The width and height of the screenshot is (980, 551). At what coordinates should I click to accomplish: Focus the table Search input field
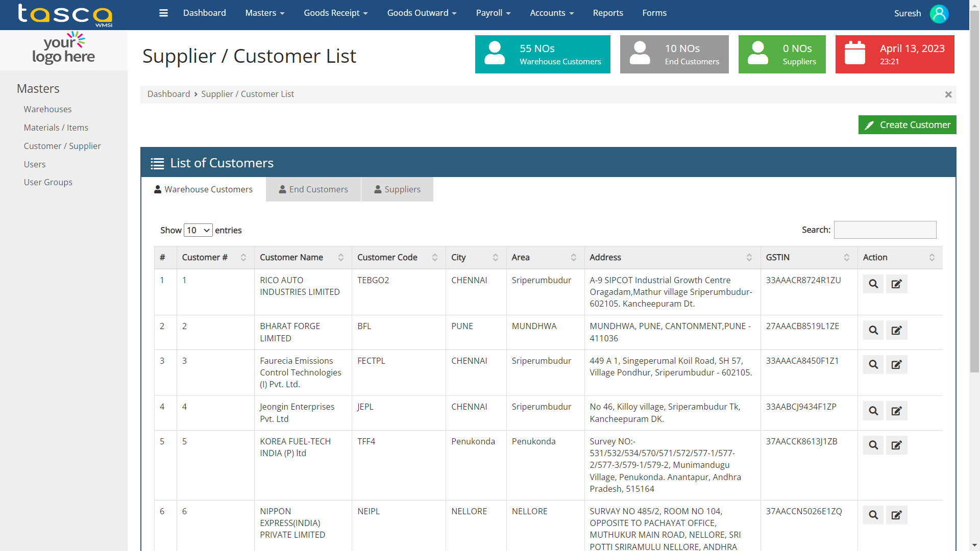(885, 230)
